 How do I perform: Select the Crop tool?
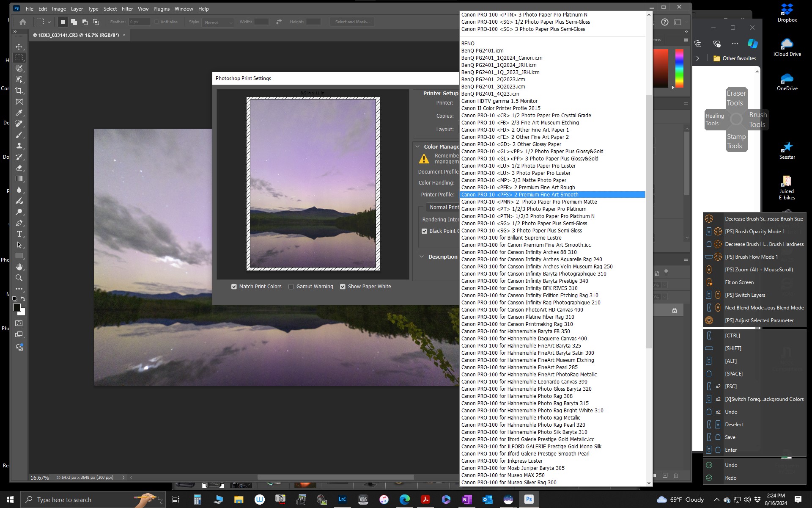[19, 91]
